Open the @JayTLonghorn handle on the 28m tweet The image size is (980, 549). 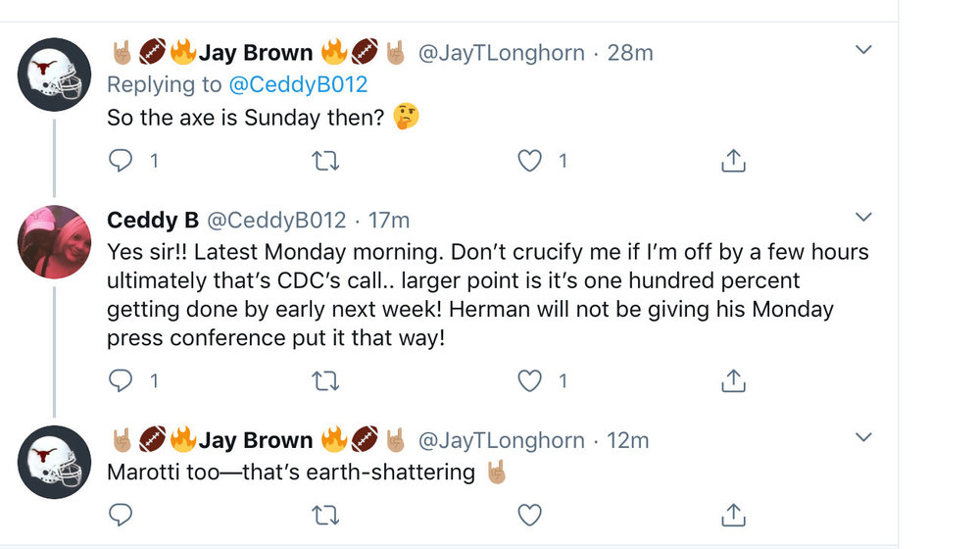coord(501,52)
